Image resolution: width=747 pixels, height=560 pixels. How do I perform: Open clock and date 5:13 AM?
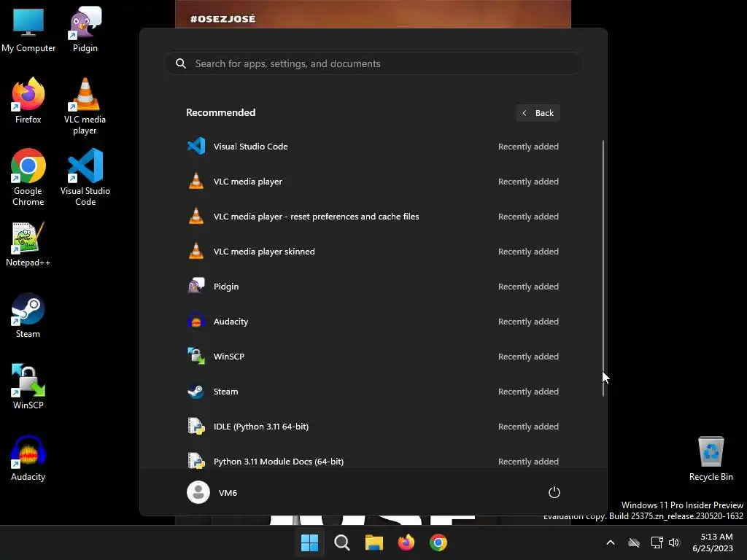[x=713, y=542]
